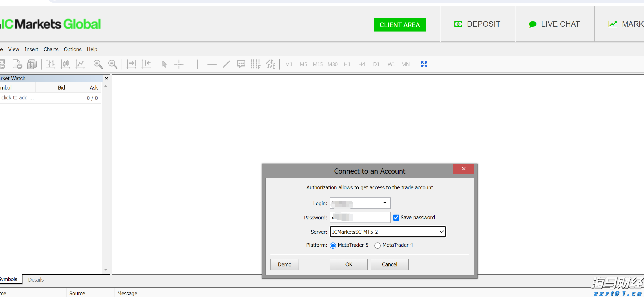
Task: Select the Crosshair tool
Action: (179, 64)
